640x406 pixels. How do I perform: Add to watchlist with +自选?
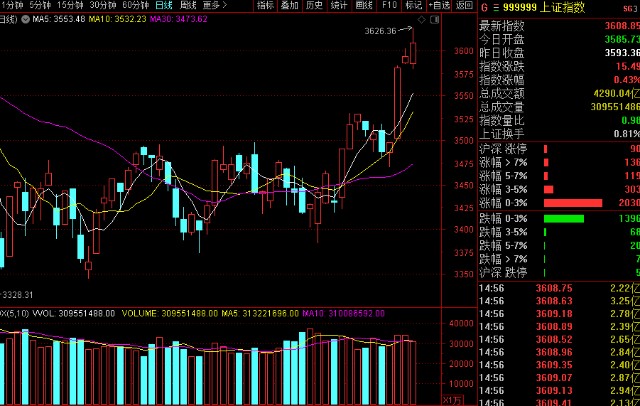pos(439,5)
